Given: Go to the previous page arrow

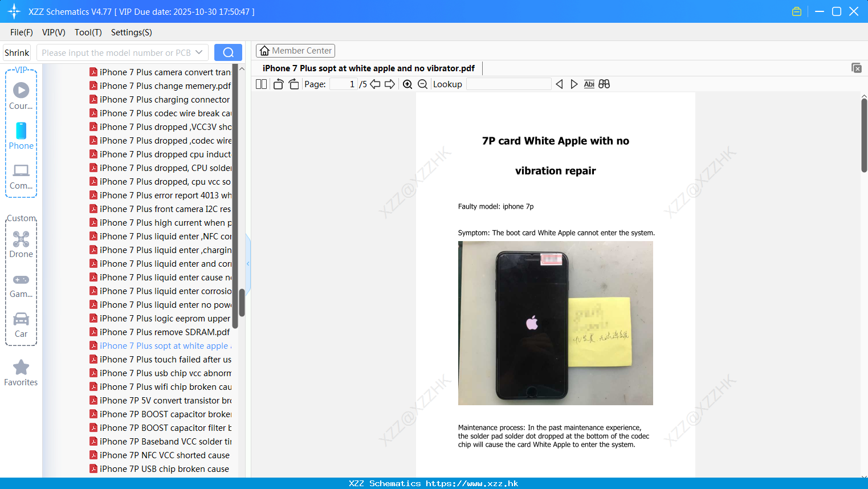Looking at the screenshot, I should pyautogui.click(x=375, y=84).
